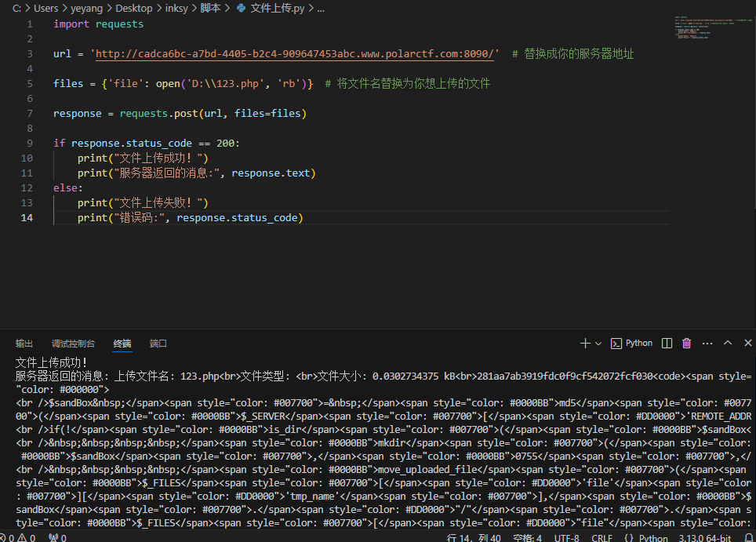Click terminal text 服务器返回的消息
Image resolution: width=756 pixels, height=542 pixels.
(58, 376)
